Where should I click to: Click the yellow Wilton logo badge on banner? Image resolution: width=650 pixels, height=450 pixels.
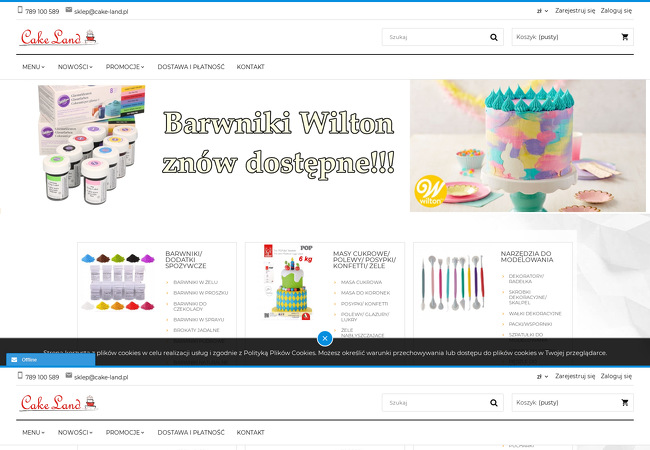pos(430,191)
